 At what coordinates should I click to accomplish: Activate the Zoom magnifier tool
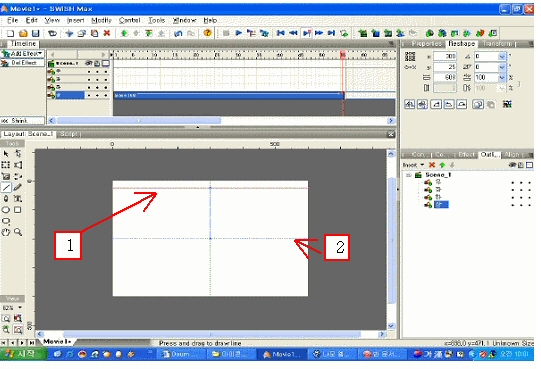[x=18, y=232]
